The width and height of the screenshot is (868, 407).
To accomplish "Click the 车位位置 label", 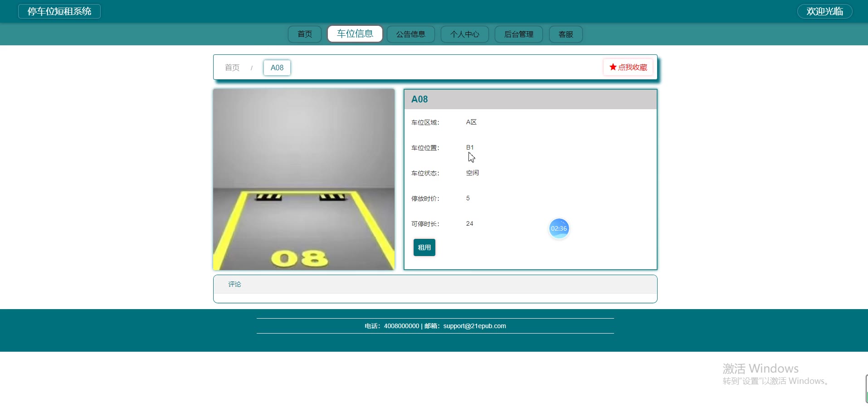I will [425, 148].
